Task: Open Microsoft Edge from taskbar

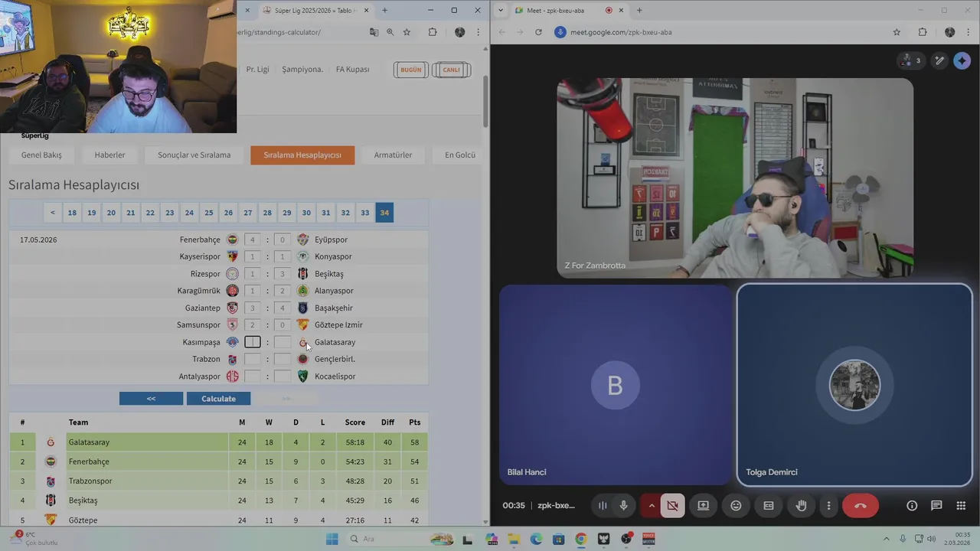Action: pos(536,539)
